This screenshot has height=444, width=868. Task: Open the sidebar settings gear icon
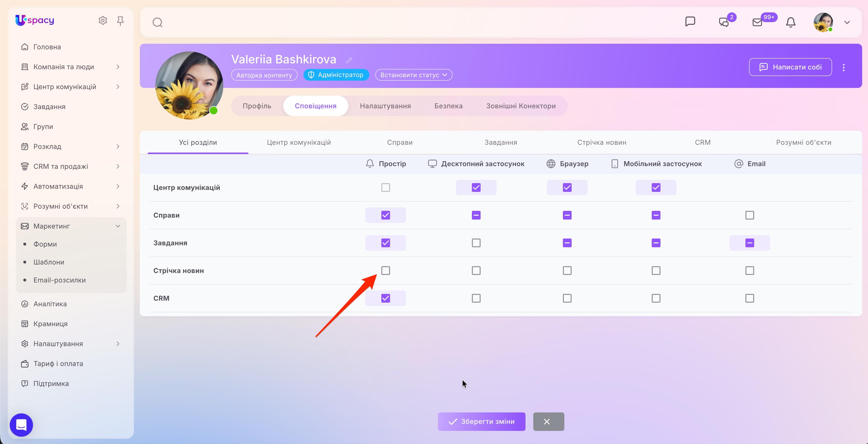(103, 21)
